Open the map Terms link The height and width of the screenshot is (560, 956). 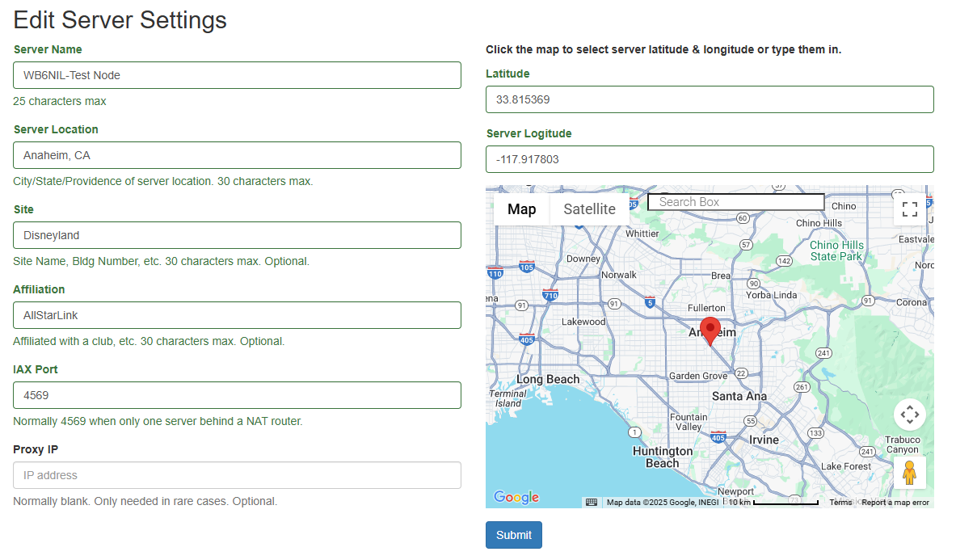pyautogui.click(x=840, y=502)
